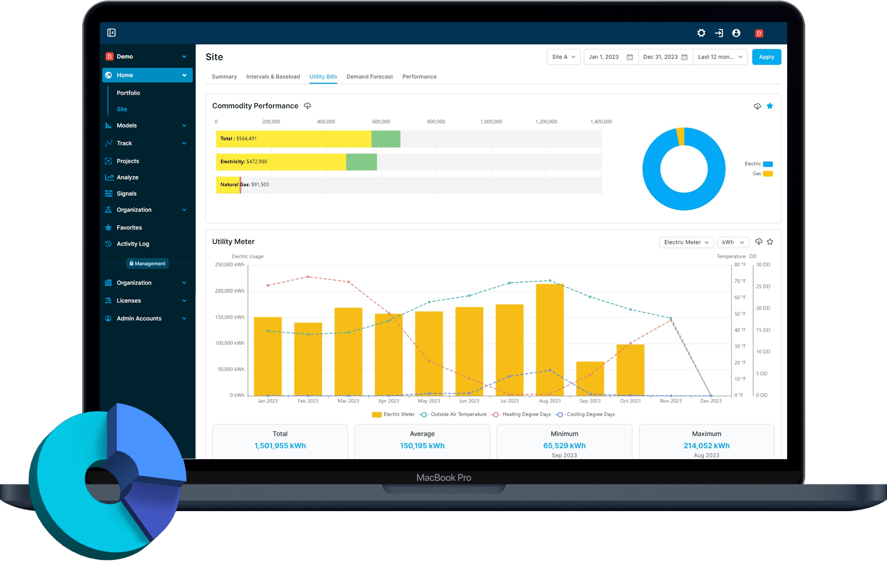887x588 pixels.
Task: Click the Apply button
Action: click(x=766, y=57)
